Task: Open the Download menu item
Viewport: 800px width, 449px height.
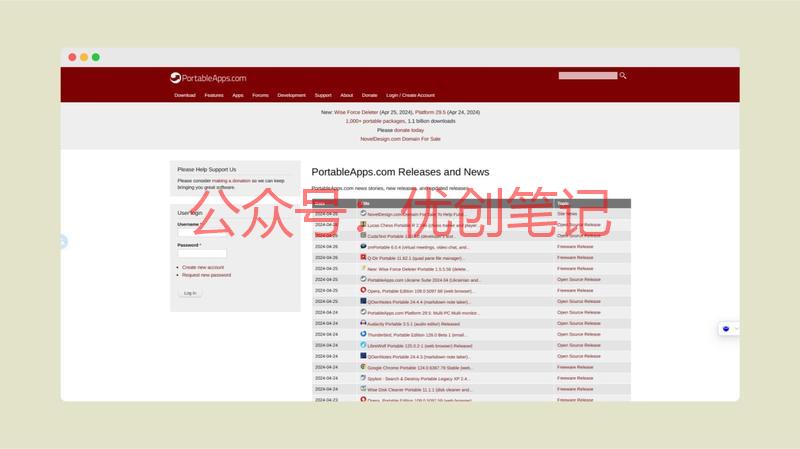Action: coord(185,95)
